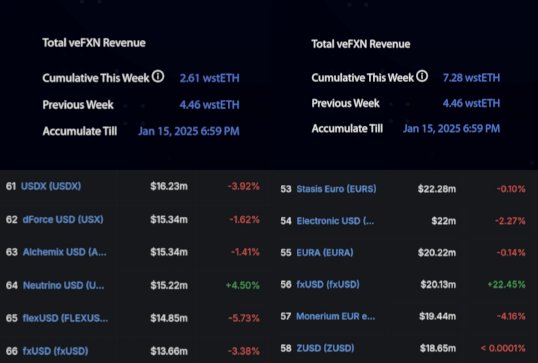Click left Total veFXN Revenue heading
Viewport: 538px width, 363px height.
coord(94,43)
